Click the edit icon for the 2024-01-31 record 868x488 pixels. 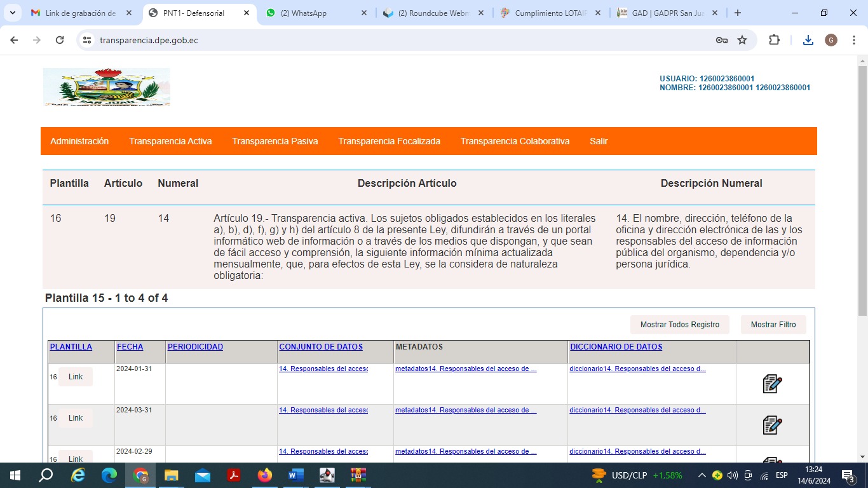coord(772,384)
